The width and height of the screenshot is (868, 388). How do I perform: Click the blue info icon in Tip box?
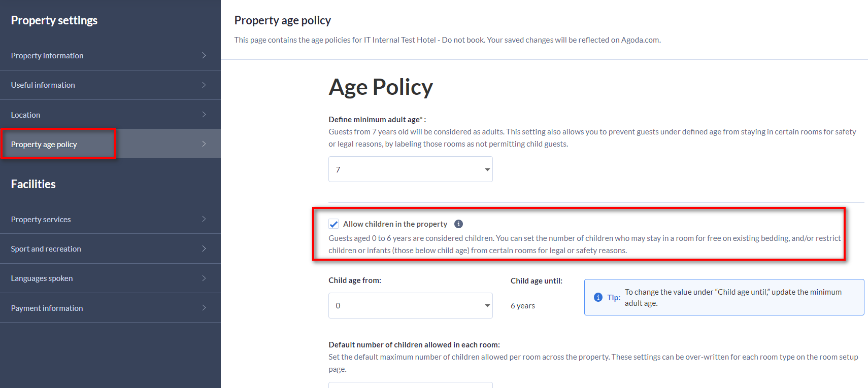[598, 297]
